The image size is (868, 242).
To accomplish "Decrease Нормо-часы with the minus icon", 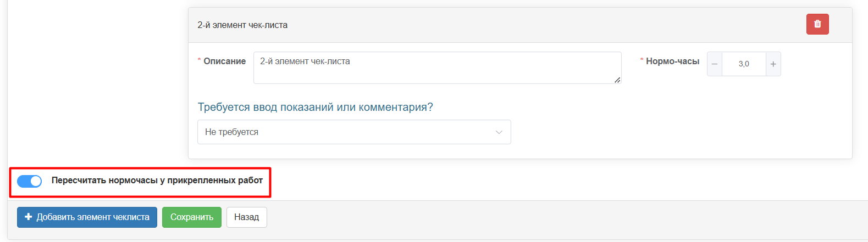I will [715, 64].
